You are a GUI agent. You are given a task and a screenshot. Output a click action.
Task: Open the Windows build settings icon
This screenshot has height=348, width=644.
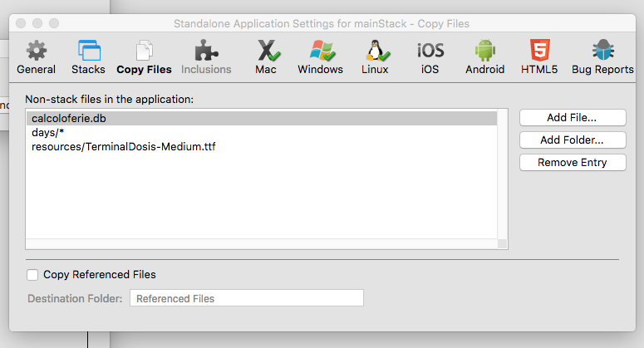click(321, 51)
